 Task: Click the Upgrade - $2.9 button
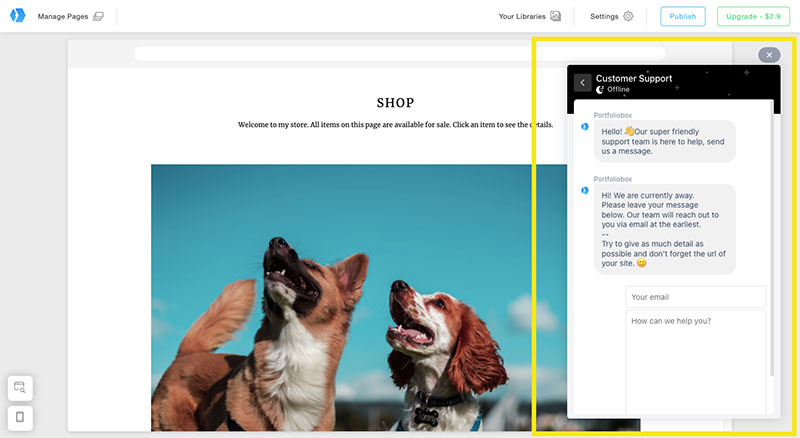coord(753,16)
